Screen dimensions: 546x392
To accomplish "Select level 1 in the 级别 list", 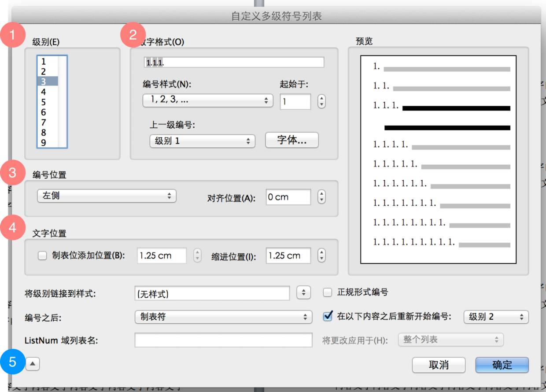I will [44, 62].
